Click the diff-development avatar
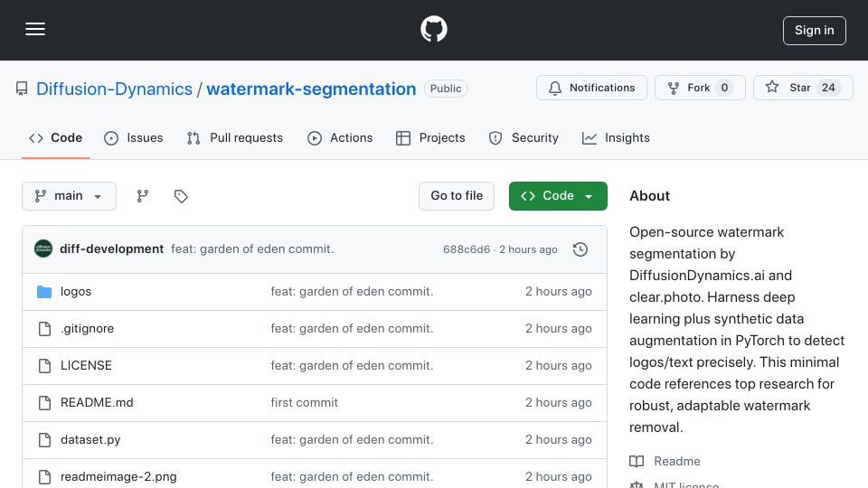This screenshot has height=488, width=868. (43, 249)
